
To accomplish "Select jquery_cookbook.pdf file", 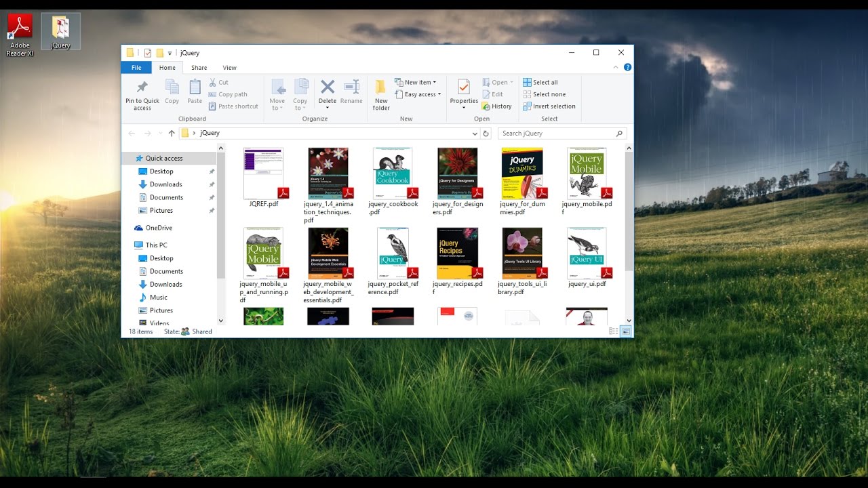I will tap(393, 182).
